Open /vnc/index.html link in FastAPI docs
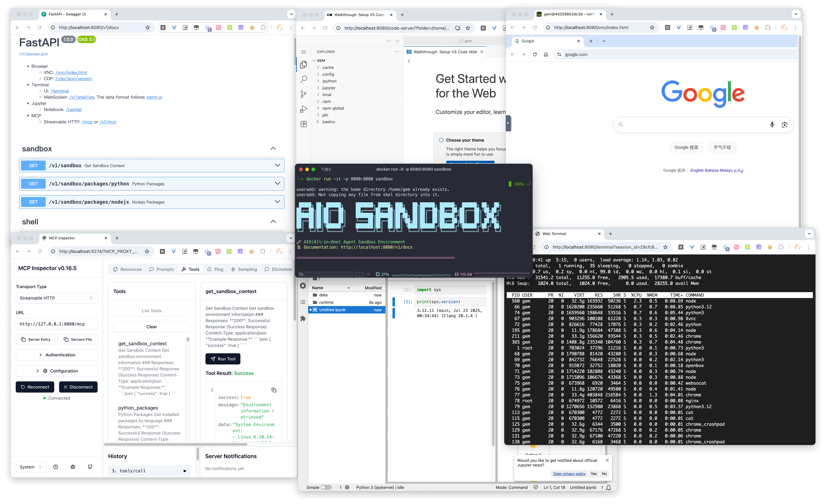The height and width of the screenshot is (504, 826). [x=71, y=72]
